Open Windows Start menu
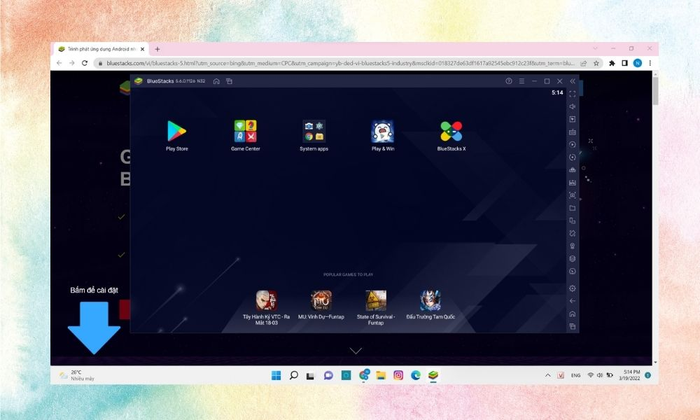This screenshot has height=420, width=700. [x=276, y=375]
